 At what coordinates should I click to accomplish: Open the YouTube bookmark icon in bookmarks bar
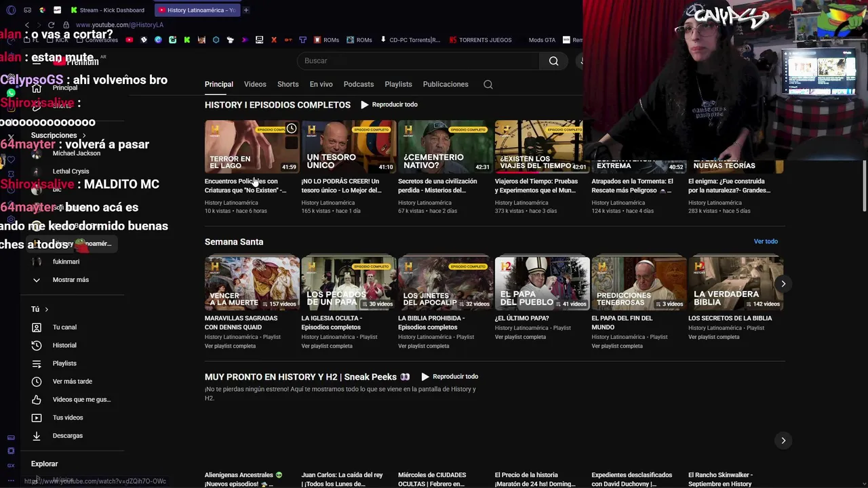tap(130, 40)
